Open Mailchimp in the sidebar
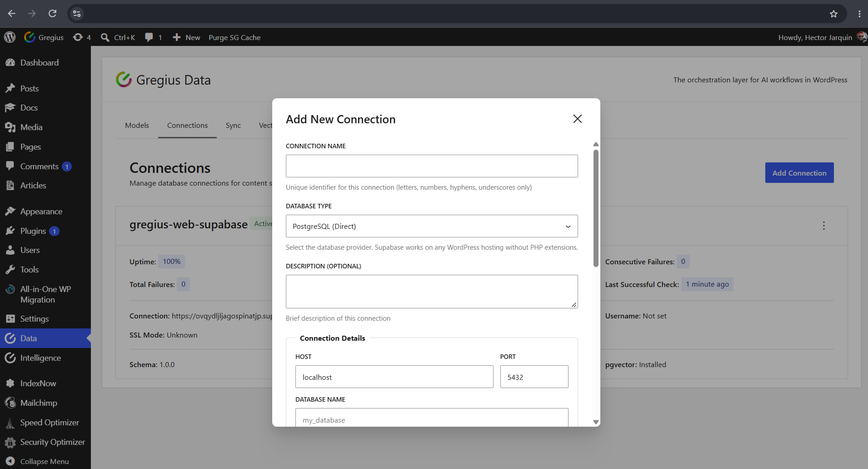Screen dimensions: 868x469 [x=45, y=403]
